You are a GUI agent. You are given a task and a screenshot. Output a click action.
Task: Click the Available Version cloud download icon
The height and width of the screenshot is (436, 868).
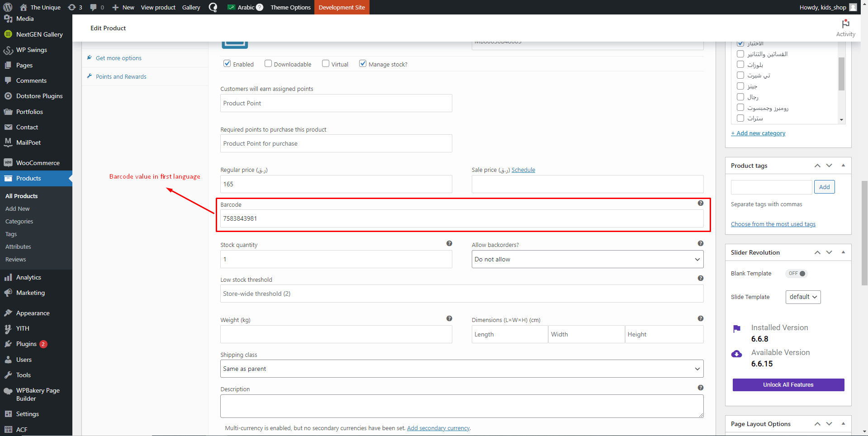[x=737, y=354]
